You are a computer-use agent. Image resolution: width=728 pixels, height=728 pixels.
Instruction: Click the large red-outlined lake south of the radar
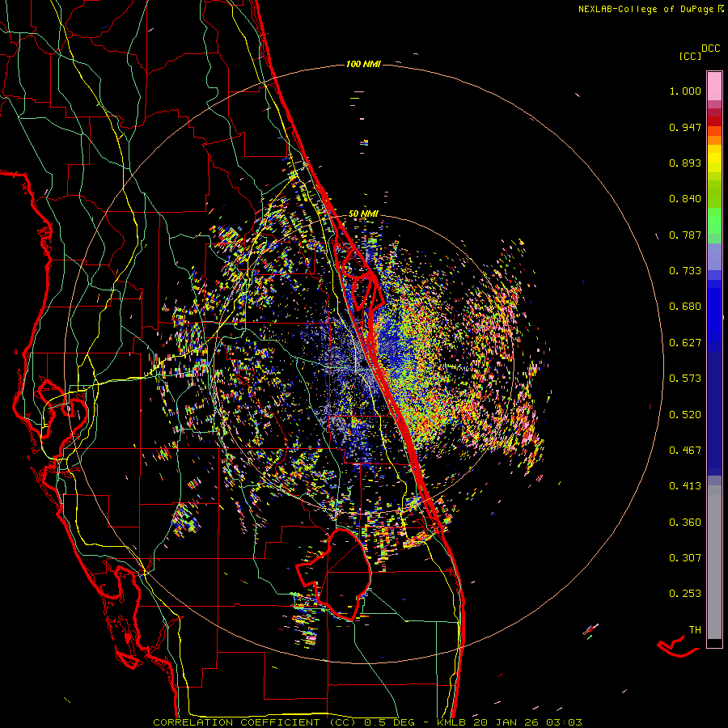[334, 575]
